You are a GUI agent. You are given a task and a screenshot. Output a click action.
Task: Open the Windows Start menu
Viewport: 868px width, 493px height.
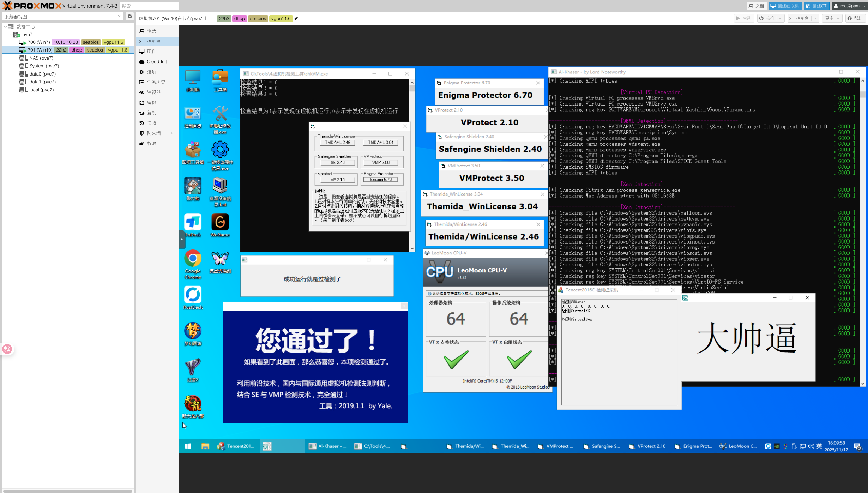pyautogui.click(x=188, y=446)
